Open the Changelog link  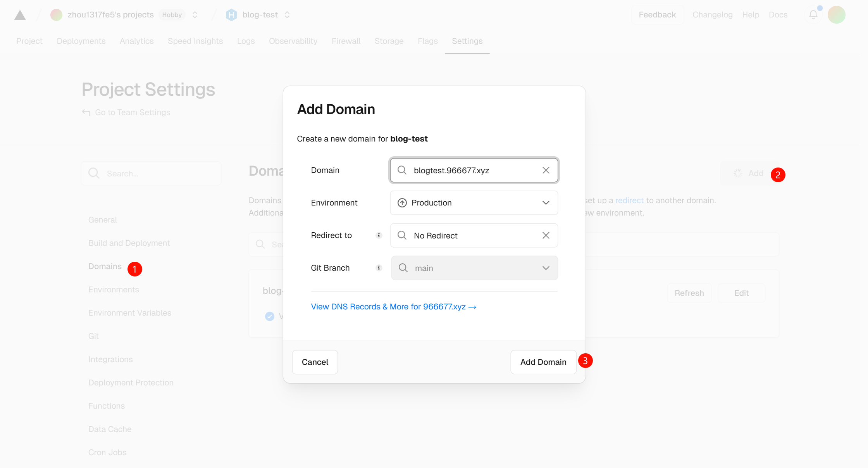click(x=712, y=15)
